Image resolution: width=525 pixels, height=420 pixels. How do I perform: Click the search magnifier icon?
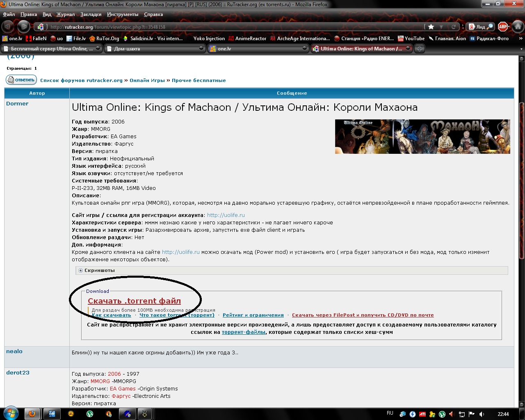[491, 27]
